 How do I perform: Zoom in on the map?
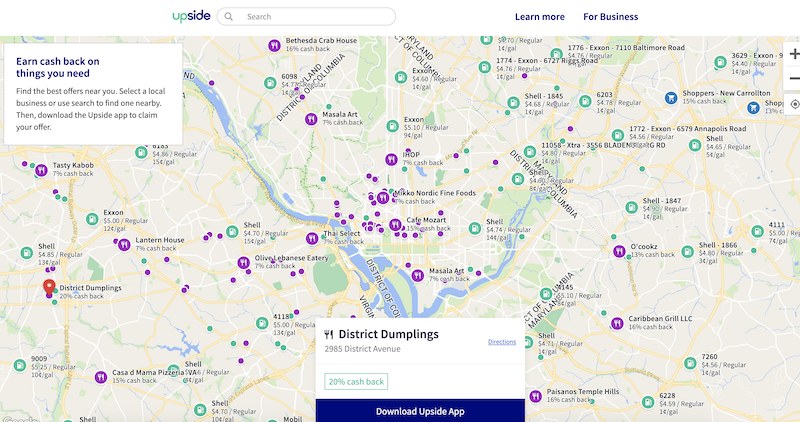793,54
